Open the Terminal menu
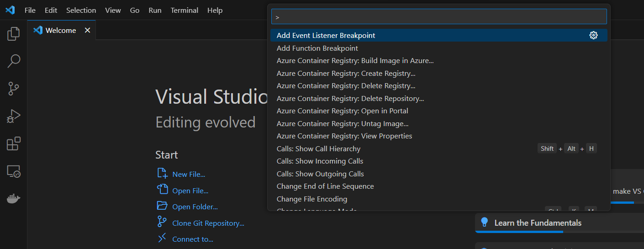The width and height of the screenshot is (644, 249). [x=185, y=10]
